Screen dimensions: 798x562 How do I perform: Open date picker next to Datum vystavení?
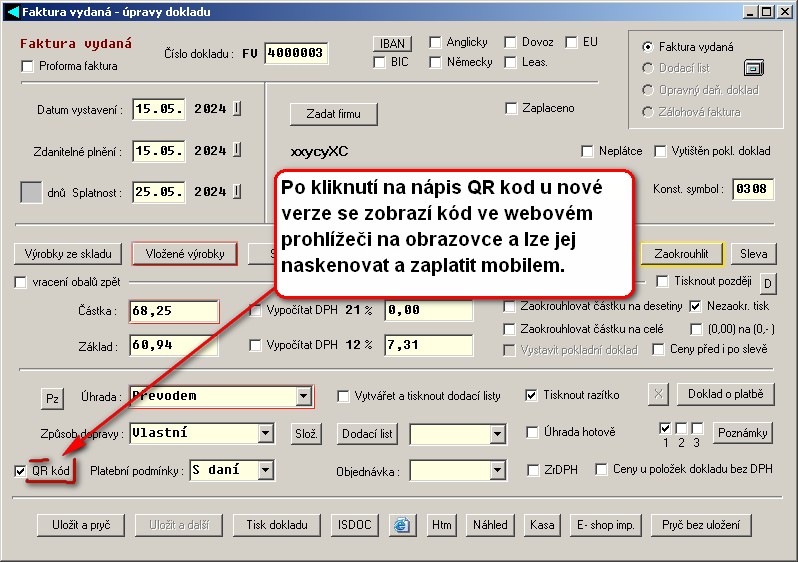pos(237,109)
